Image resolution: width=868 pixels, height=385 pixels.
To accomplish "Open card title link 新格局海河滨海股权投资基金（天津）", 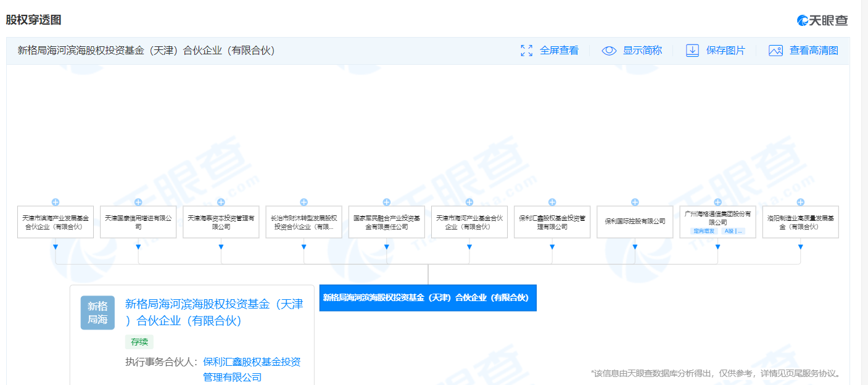I will pyautogui.click(x=214, y=312).
